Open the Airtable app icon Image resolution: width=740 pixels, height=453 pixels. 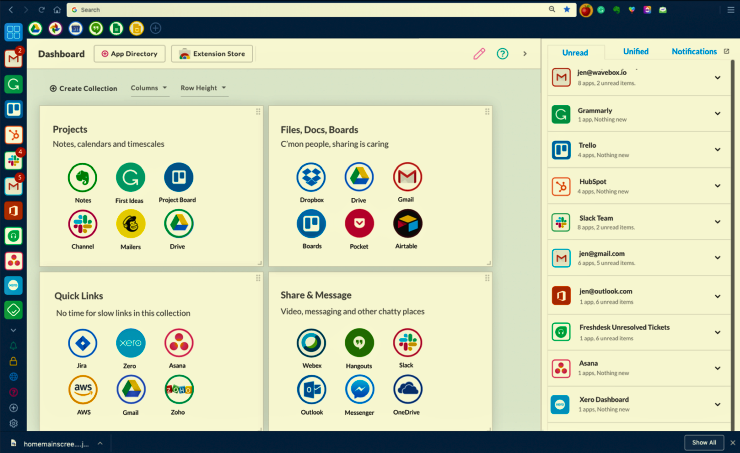407,223
